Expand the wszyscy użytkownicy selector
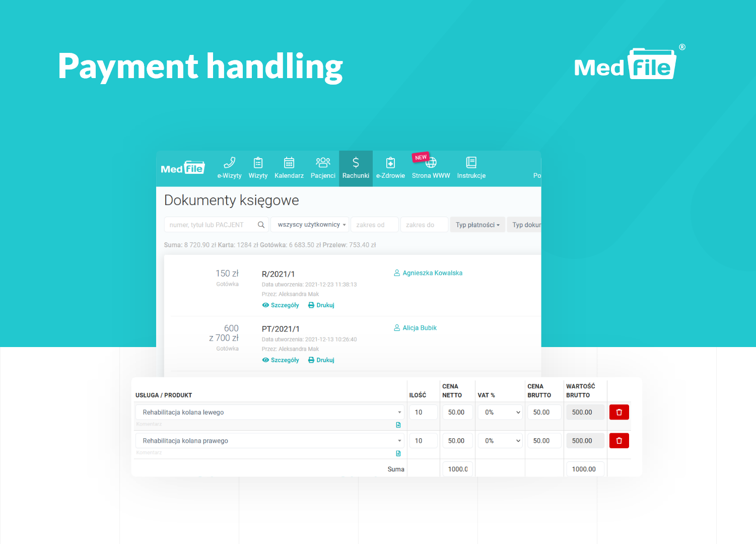 tap(309, 224)
